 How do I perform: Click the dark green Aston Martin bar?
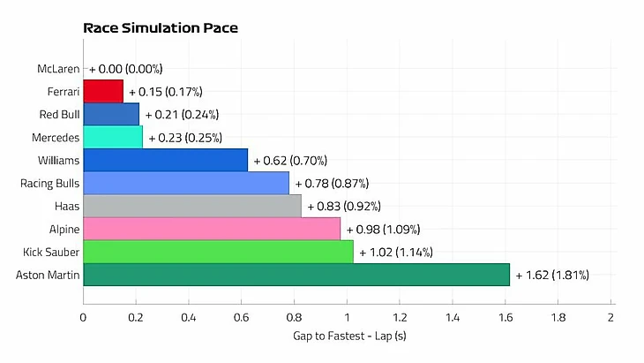click(x=296, y=275)
